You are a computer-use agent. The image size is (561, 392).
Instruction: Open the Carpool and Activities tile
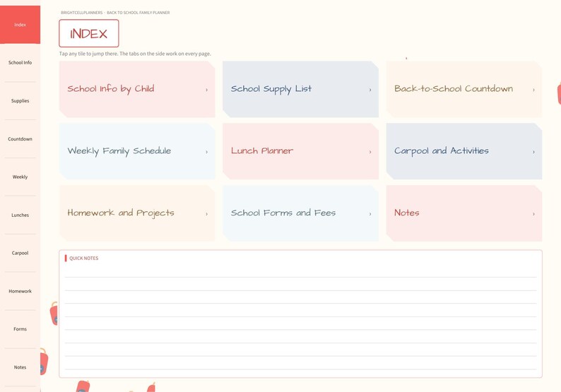(x=464, y=151)
